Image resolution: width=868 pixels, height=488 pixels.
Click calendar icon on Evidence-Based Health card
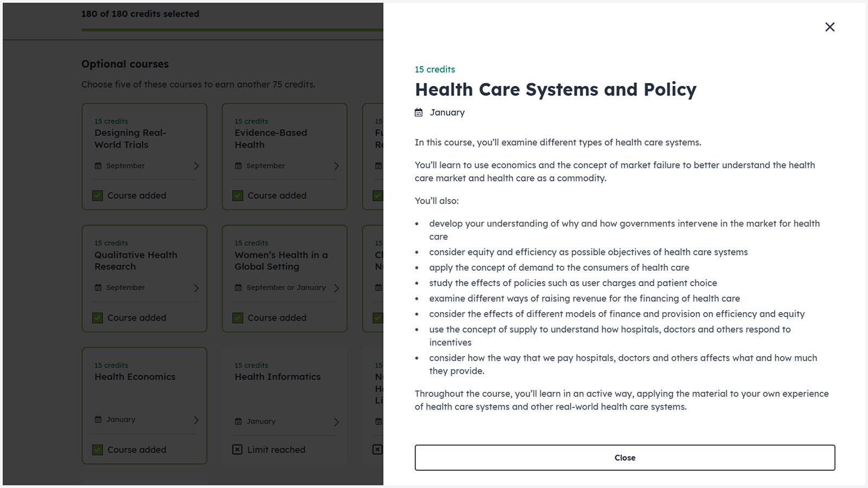pos(238,166)
